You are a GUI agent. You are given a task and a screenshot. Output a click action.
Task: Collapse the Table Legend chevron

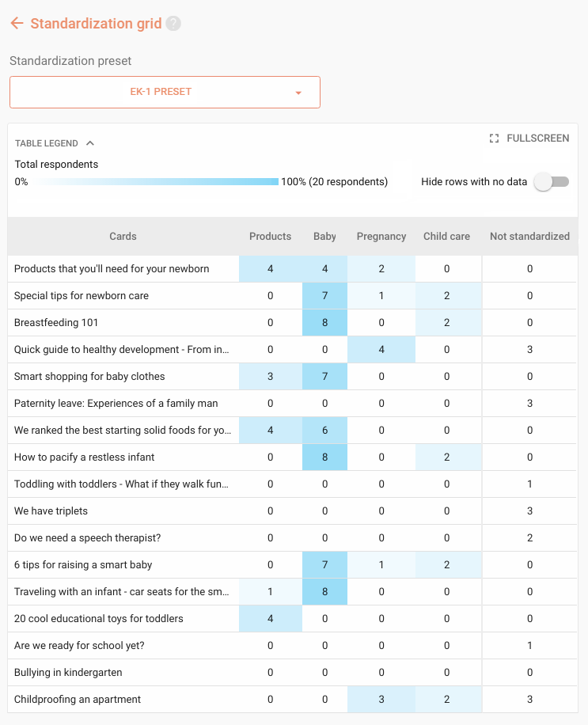click(x=90, y=143)
